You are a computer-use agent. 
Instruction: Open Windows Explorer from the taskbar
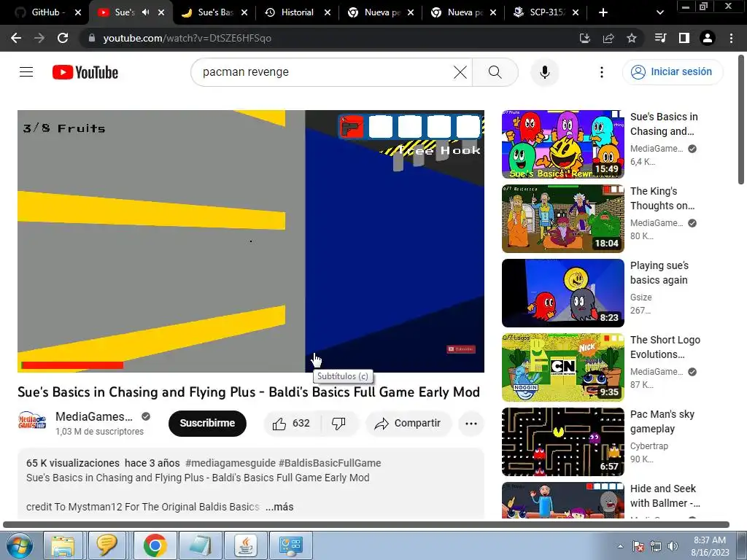63,545
